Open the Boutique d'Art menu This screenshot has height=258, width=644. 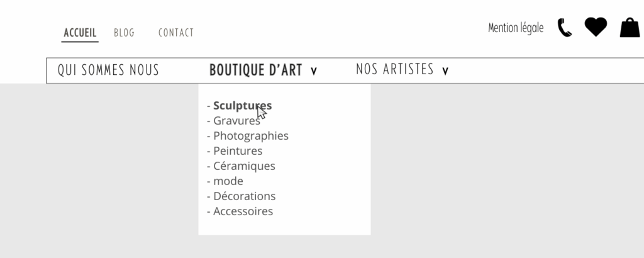click(x=255, y=70)
